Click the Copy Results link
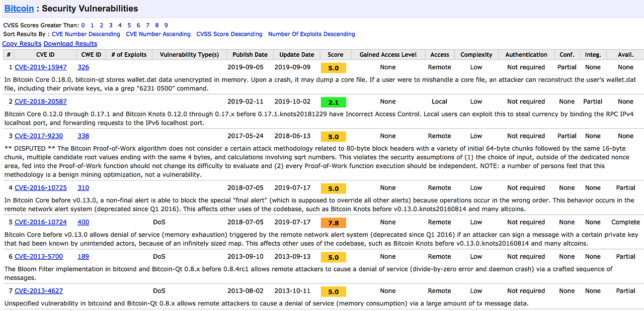 22,44
